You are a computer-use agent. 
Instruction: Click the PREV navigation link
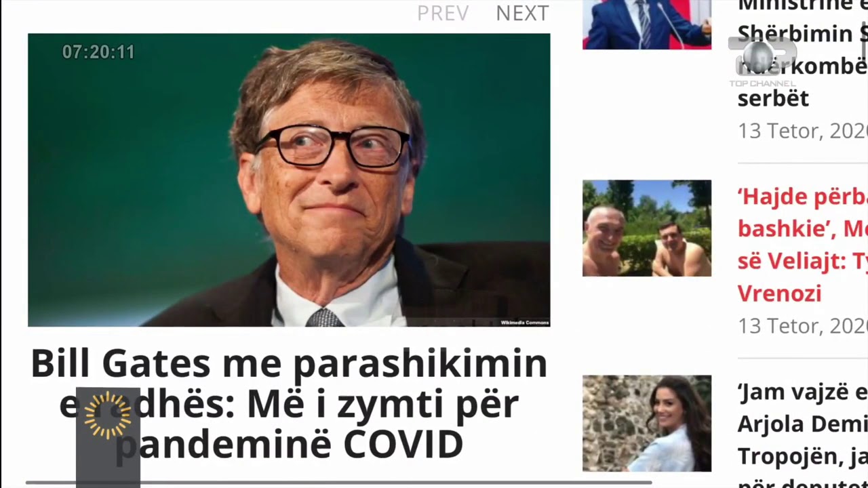442,13
